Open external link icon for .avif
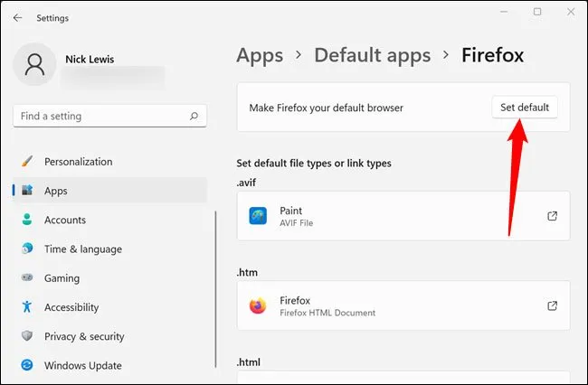 (552, 216)
